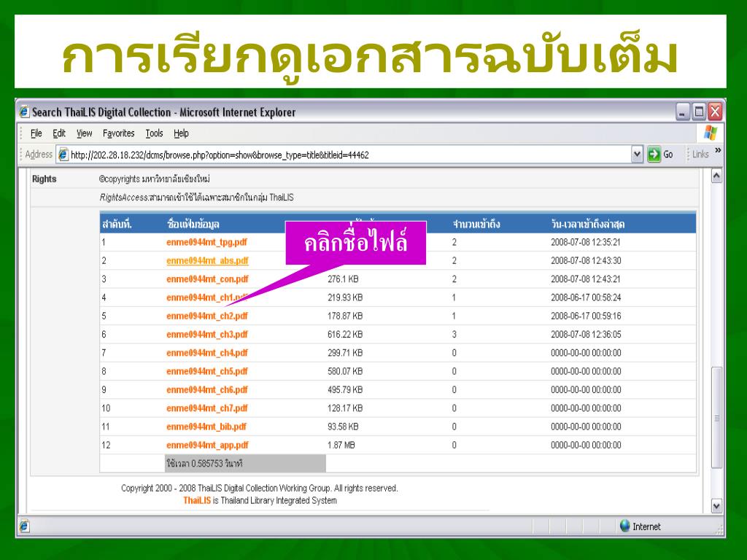This screenshot has width=747, height=560.
Task: Click the 2008-07-08 12:35:21 timestamp
Action: point(586,242)
